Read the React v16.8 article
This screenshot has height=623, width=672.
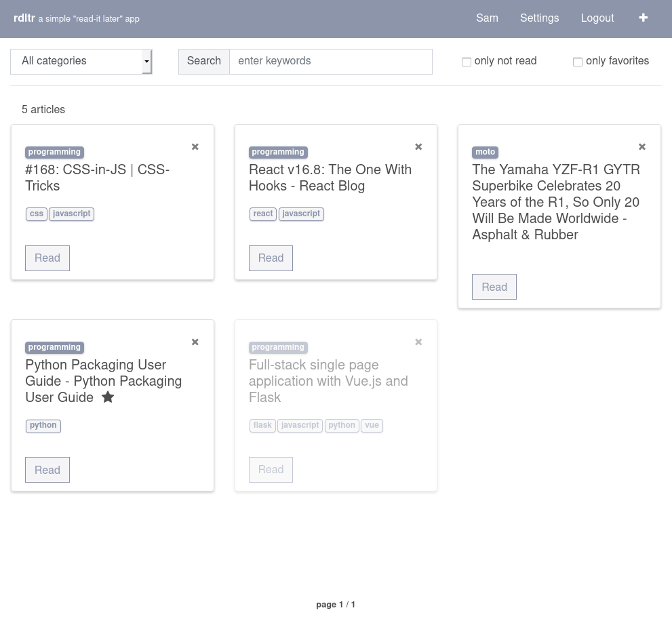click(x=271, y=258)
